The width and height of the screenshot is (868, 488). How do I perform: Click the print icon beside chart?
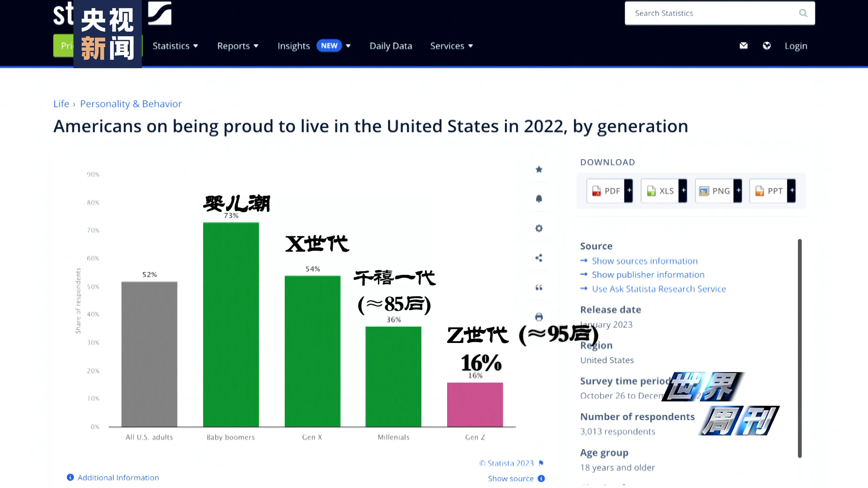539,317
